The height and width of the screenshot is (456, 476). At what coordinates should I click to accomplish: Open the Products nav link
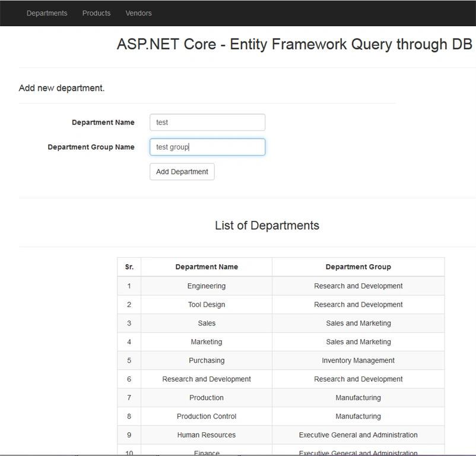click(x=96, y=13)
